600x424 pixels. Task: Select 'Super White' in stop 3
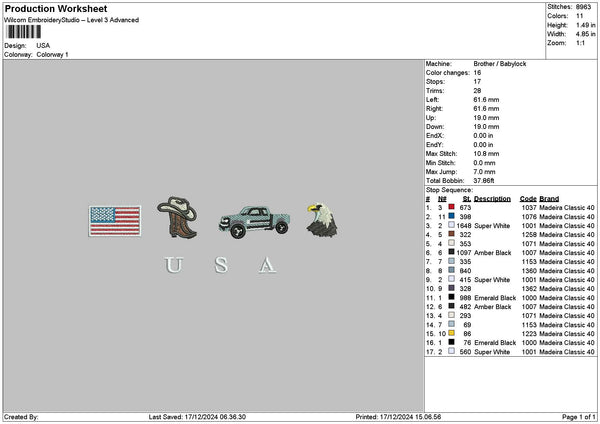pos(492,226)
